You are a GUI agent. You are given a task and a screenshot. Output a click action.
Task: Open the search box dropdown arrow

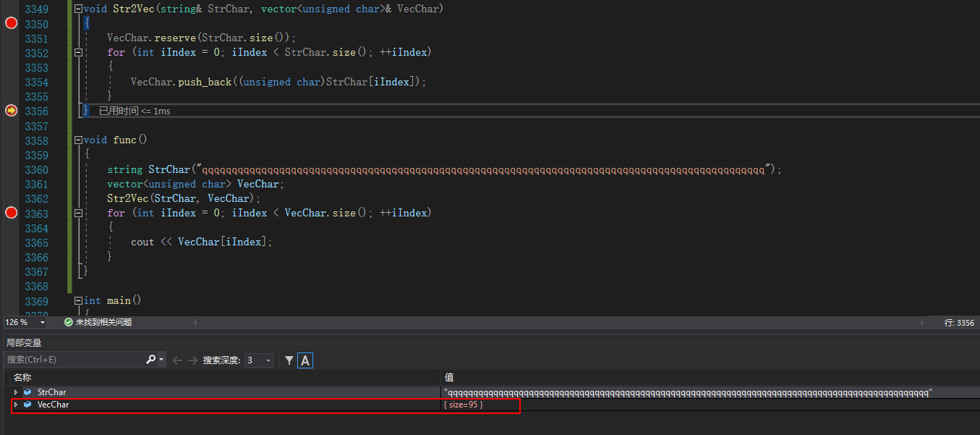pos(161,360)
